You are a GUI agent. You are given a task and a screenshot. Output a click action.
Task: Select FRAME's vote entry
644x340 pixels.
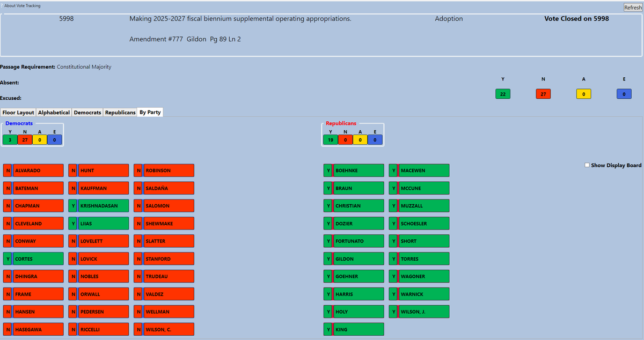click(x=33, y=294)
